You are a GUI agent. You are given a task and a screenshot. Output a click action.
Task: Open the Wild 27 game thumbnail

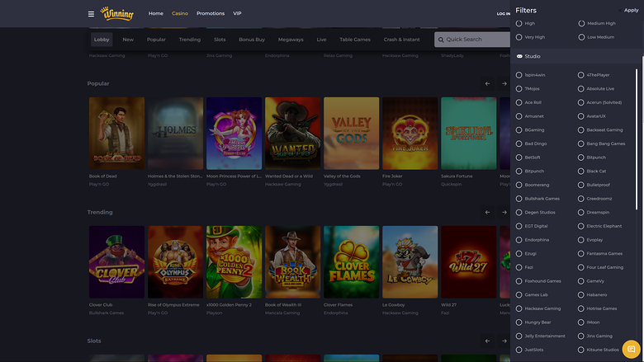point(469,262)
